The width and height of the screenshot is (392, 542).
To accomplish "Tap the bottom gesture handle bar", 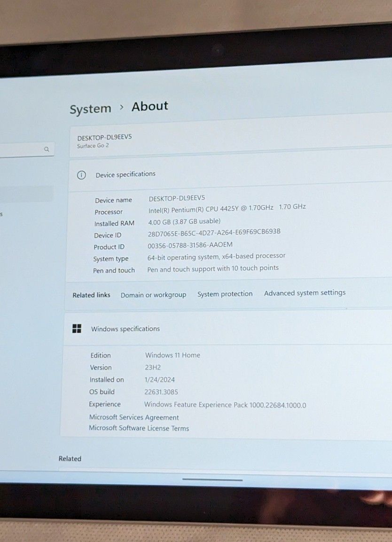I will point(212,480).
